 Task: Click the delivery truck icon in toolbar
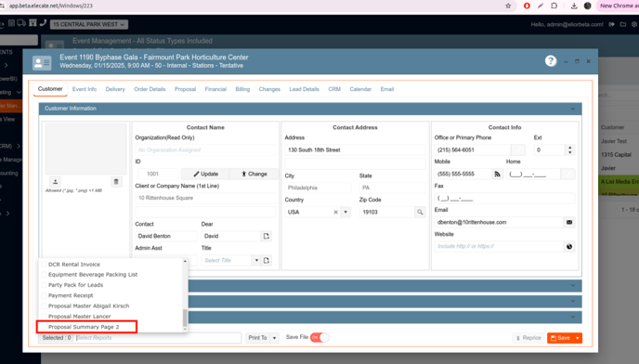(21, 23)
